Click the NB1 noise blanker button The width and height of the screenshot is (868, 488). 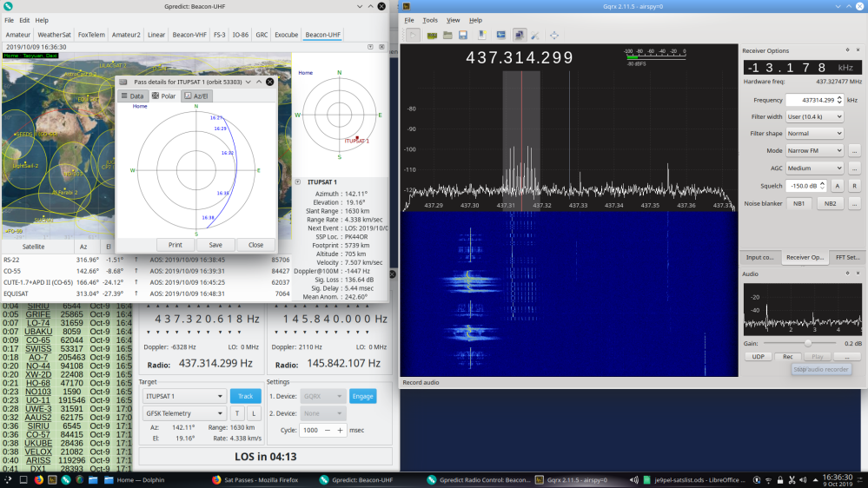click(x=800, y=203)
